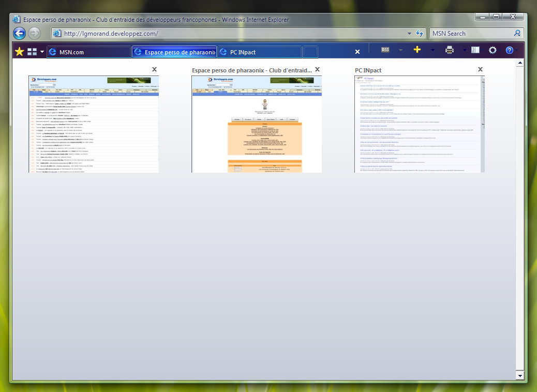Close the PC INpact thumbnail preview
This screenshot has height=392, width=537.
pyautogui.click(x=480, y=69)
